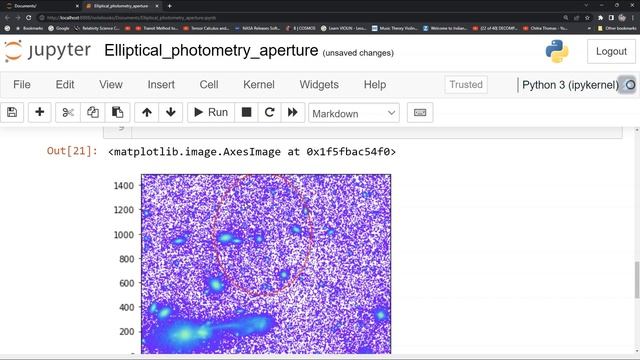Click the Out[21] output prompt
640x360 pixels.
pos(72,151)
